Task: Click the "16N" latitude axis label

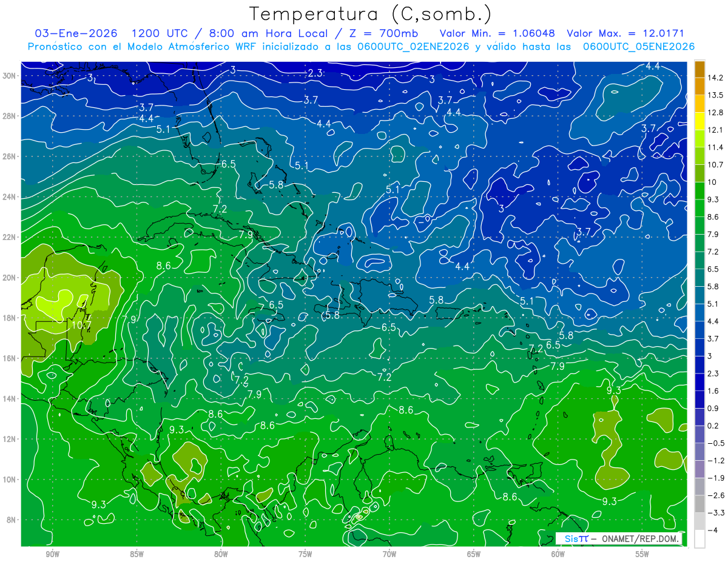Action: (x=10, y=358)
